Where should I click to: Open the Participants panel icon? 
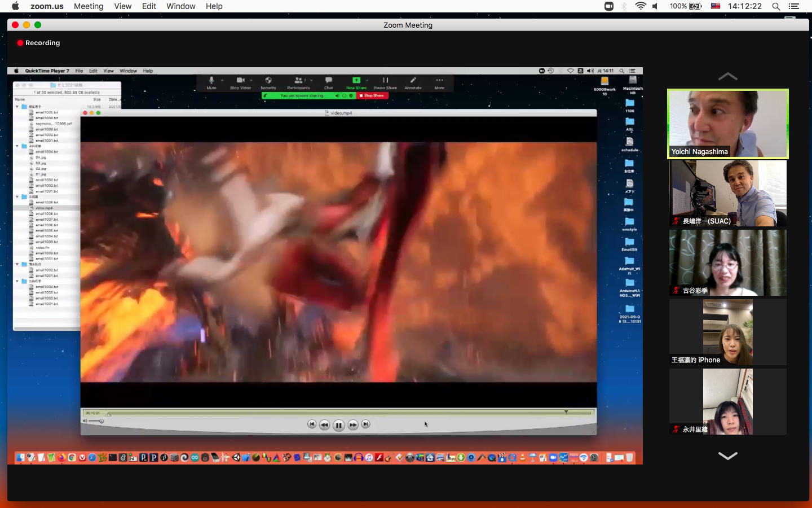(x=298, y=81)
